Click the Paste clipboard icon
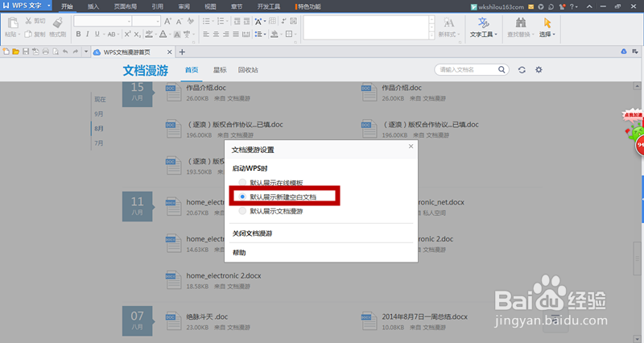The width and height of the screenshot is (644, 343). pos(13,23)
